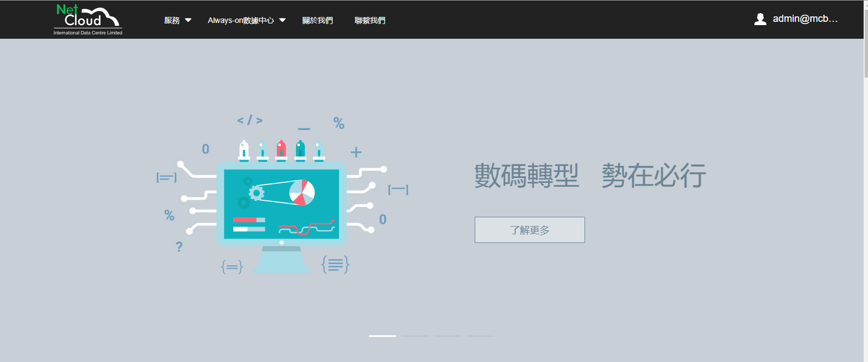Open the 服務 menu
Viewport: 868px width, 362px height.
point(172,20)
